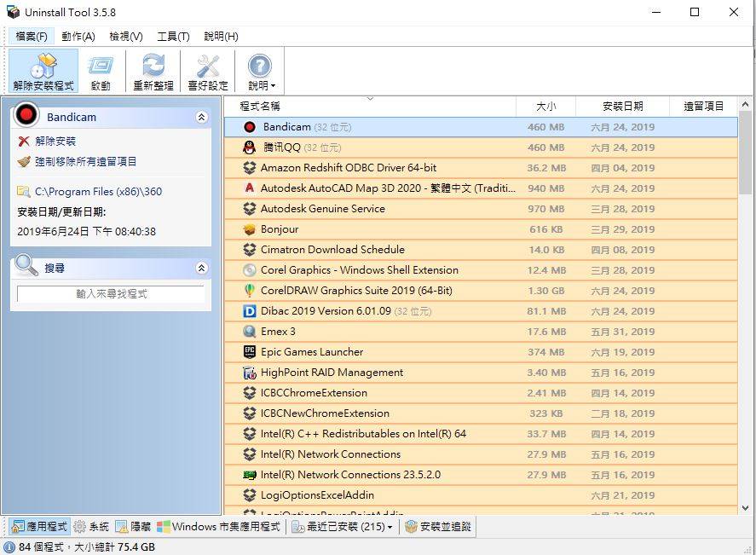Click the list scrollbar down arrow

coord(746,508)
